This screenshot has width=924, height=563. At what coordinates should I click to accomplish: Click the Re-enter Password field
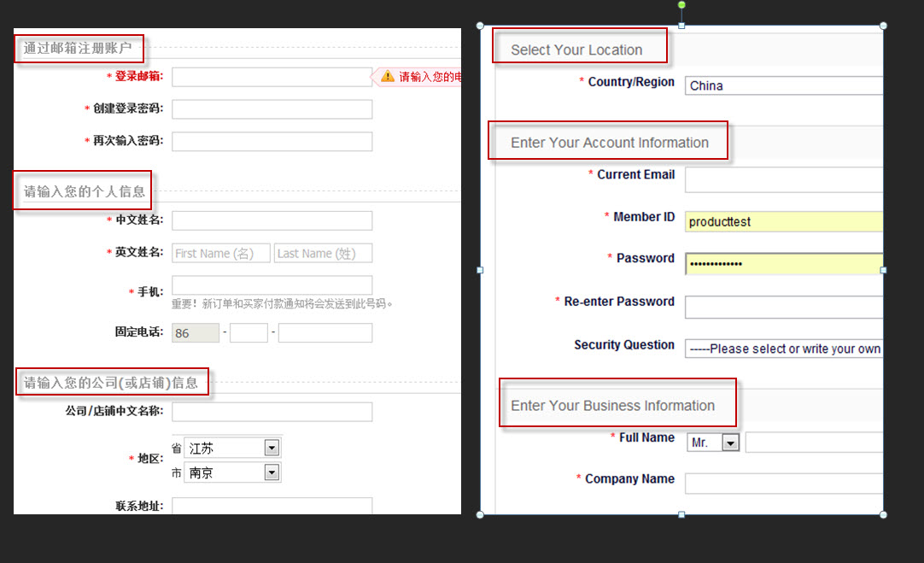point(784,308)
